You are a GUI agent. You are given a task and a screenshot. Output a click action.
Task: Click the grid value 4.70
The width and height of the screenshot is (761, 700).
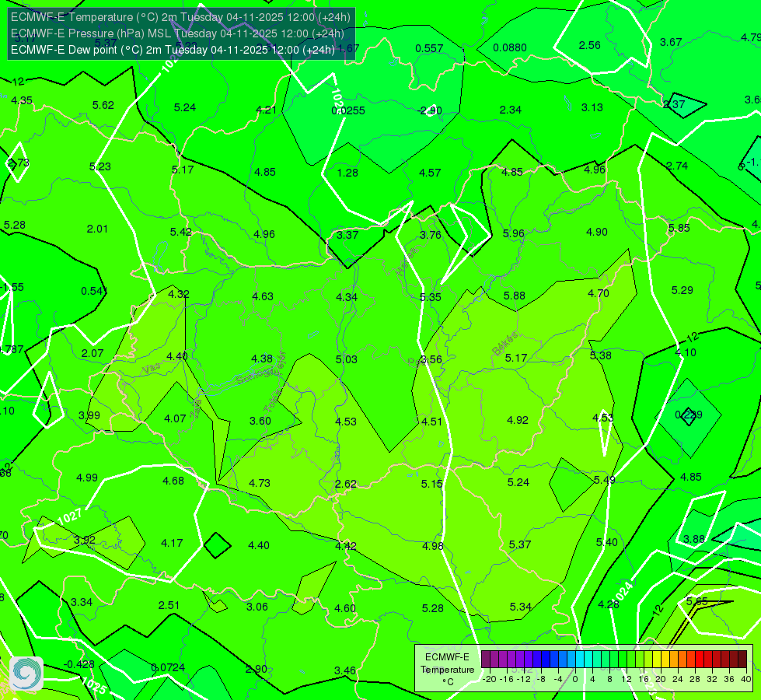tap(598, 293)
